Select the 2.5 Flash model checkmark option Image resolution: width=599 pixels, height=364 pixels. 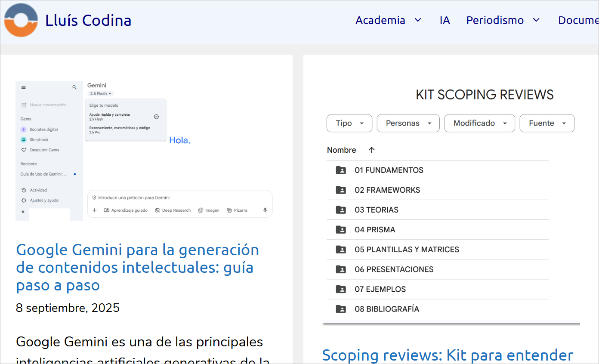156,117
